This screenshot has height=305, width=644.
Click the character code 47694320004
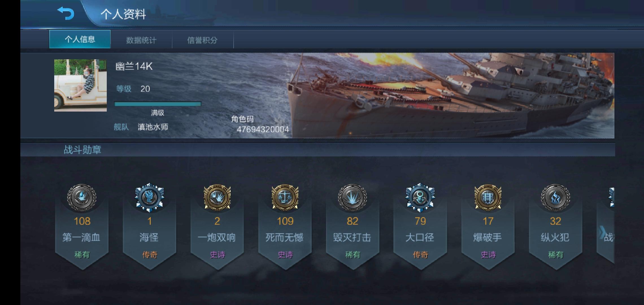click(x=263, y=129)
